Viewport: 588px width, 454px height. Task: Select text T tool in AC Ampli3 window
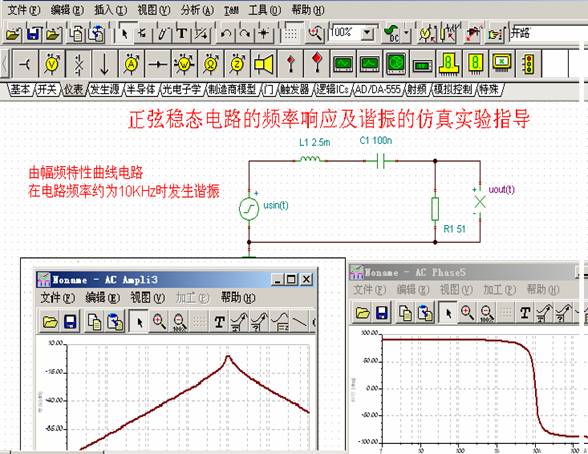click(x=219, y=322)
